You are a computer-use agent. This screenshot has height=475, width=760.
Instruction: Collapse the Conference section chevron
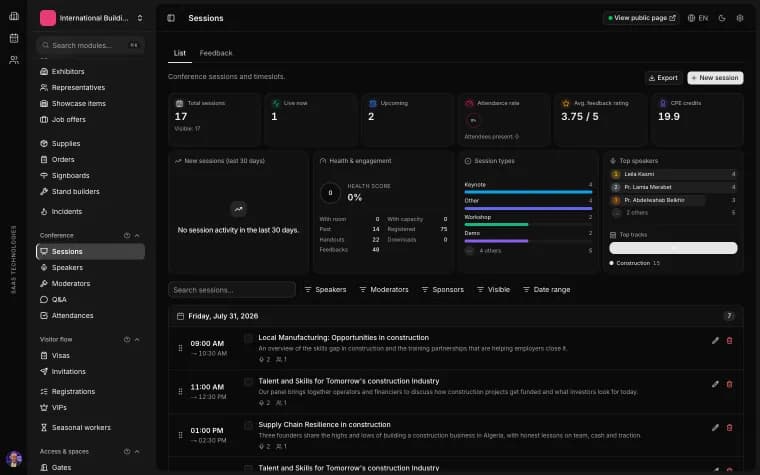click(x=137, y=236)
